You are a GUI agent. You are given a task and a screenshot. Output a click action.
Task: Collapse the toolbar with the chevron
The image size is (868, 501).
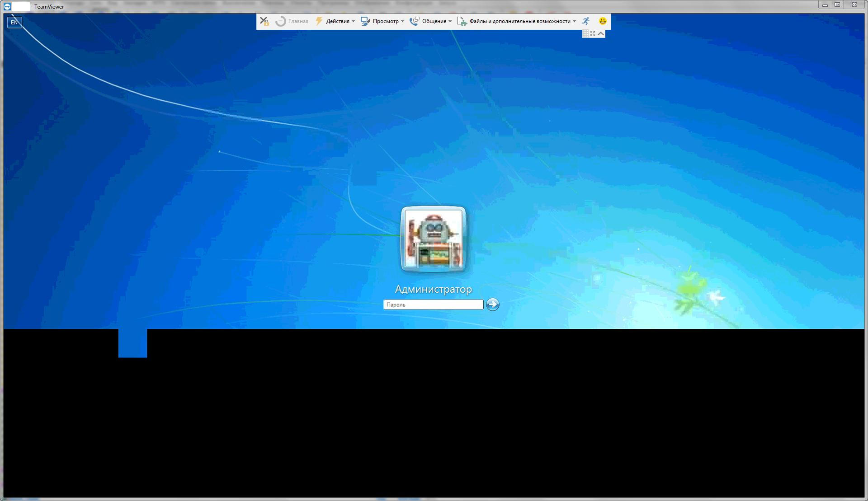click(x=601, y=33)
